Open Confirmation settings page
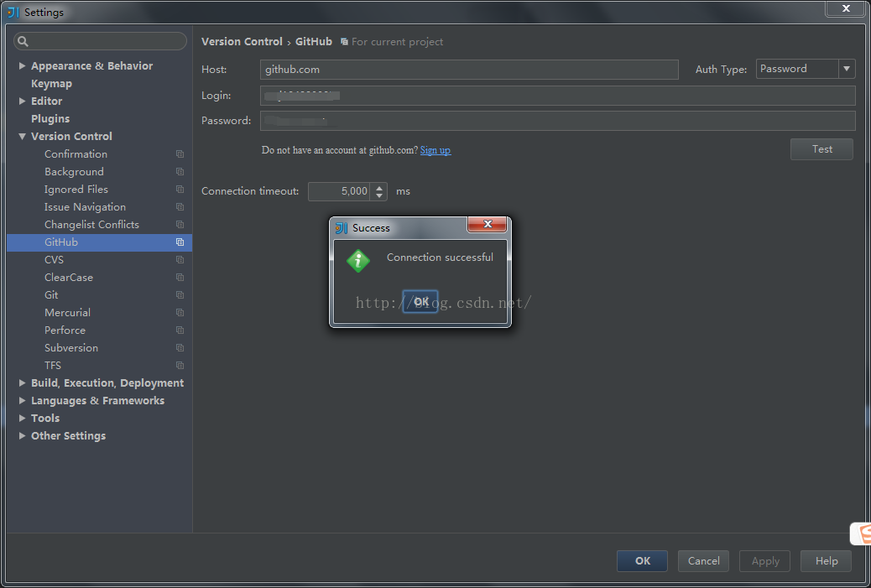This screenshot has height=588, width=871. point(76,154)
